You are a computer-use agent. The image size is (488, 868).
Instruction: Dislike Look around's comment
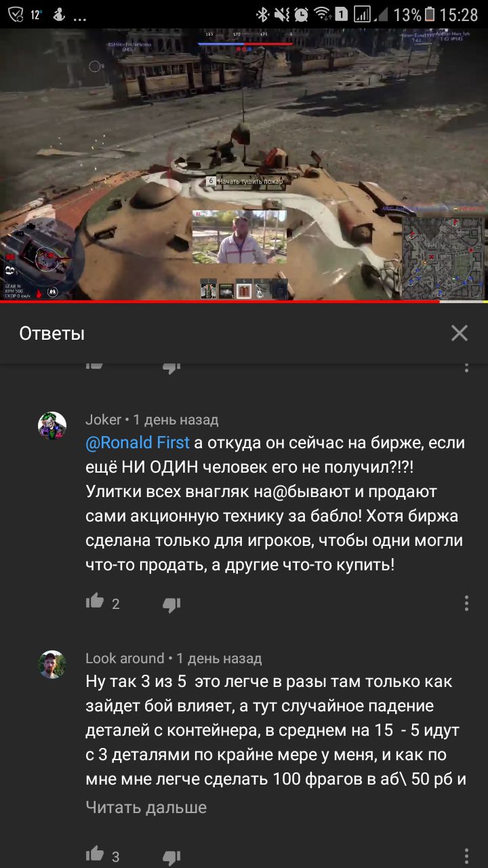coord(171,856)
